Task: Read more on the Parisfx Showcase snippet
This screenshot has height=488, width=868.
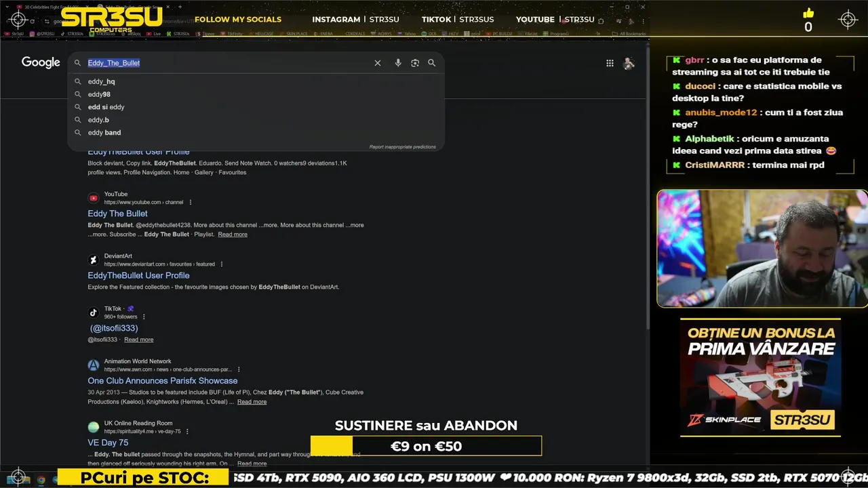Action: point(252,402)
